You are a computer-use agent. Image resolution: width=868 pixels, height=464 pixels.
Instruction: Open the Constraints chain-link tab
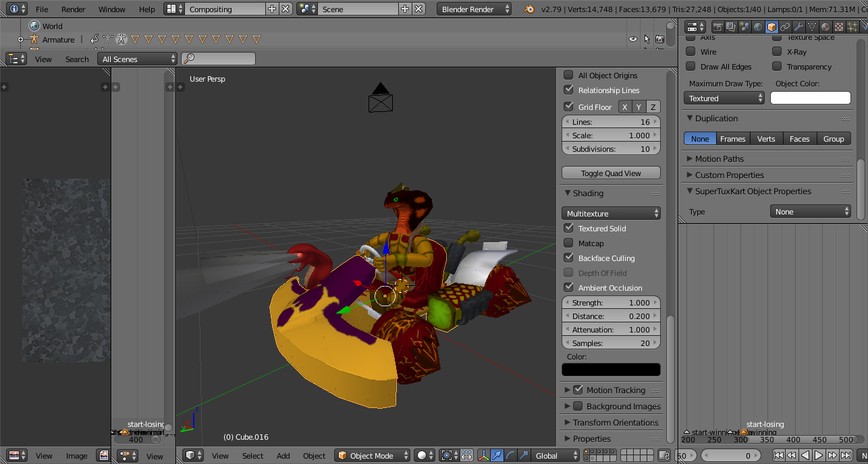point(785,27)
